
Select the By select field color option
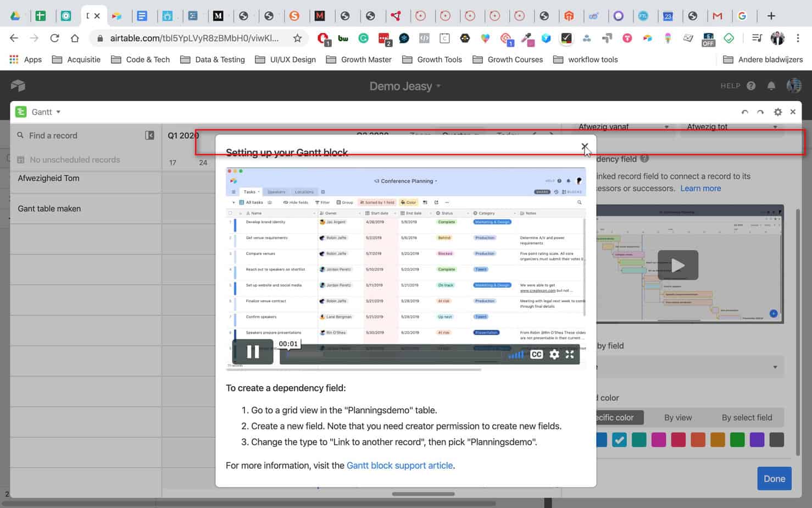[x=747, y=417]
